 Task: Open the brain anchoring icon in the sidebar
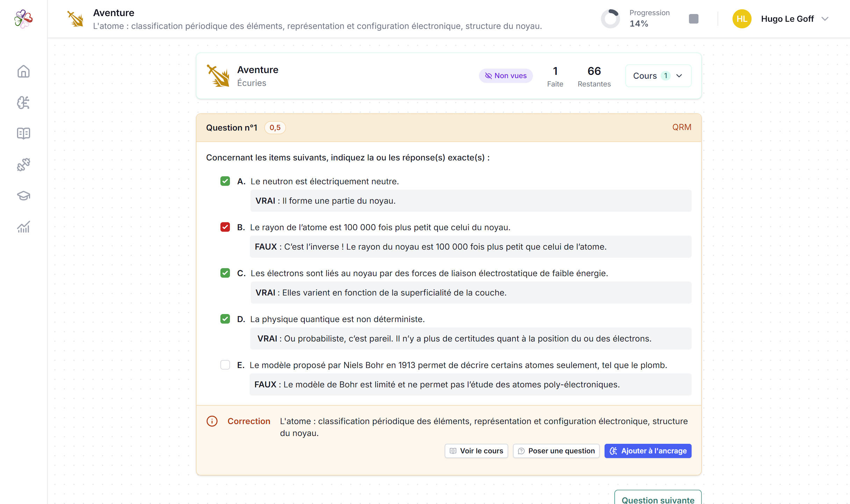tap(23, 102)
